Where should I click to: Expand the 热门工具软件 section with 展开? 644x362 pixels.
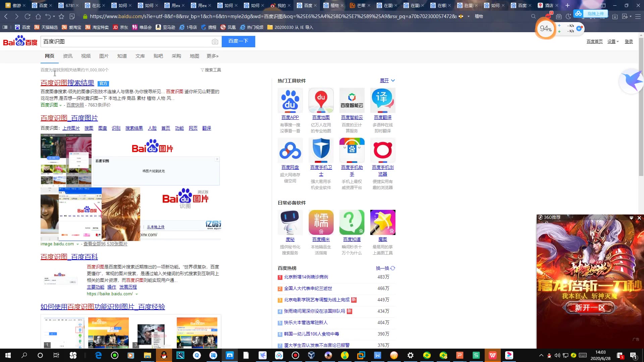(x=387, y=80)
